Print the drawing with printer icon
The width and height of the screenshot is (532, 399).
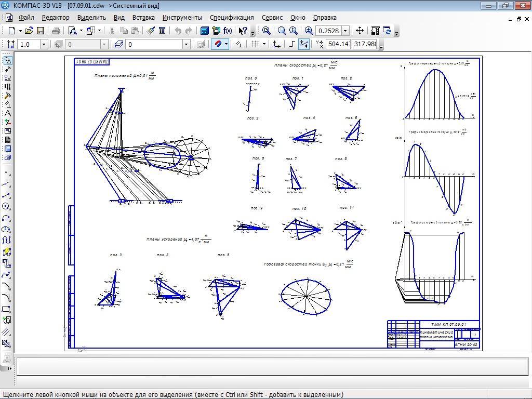click(x=56, y=31)
